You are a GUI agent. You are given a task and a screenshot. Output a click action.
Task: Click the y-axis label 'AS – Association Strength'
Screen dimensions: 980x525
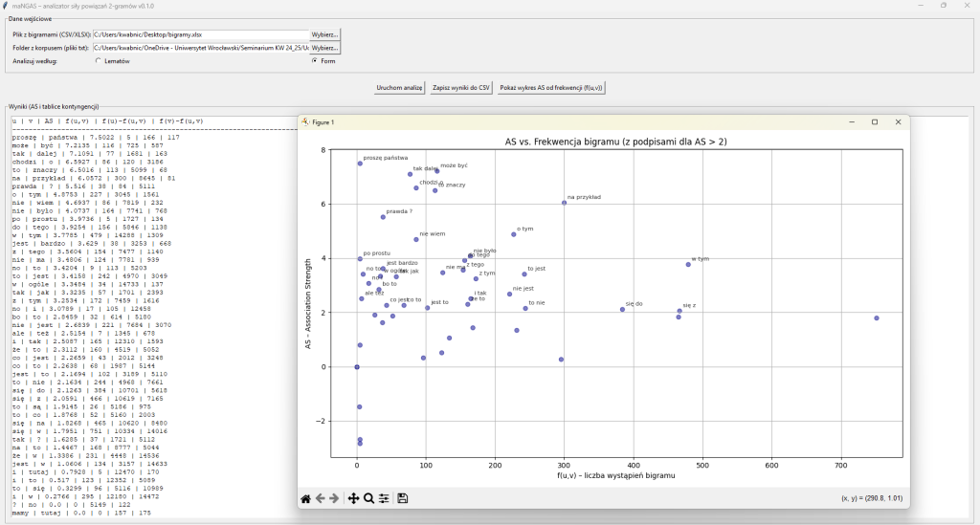tap(308, 303)
